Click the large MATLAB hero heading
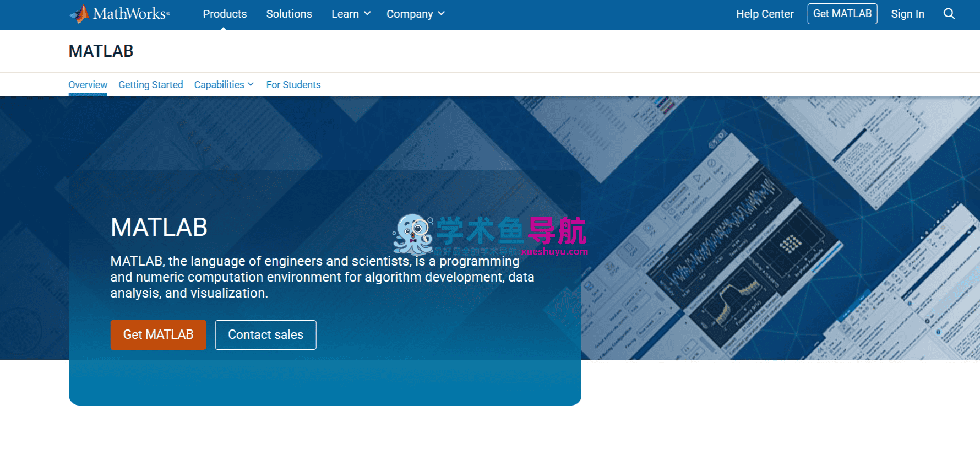 click(159, 227)
